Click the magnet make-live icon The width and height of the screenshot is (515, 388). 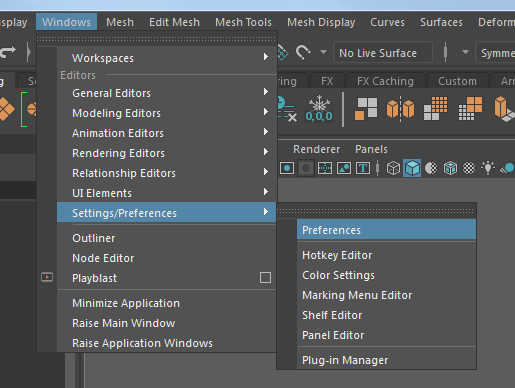(x=303, y=52)
